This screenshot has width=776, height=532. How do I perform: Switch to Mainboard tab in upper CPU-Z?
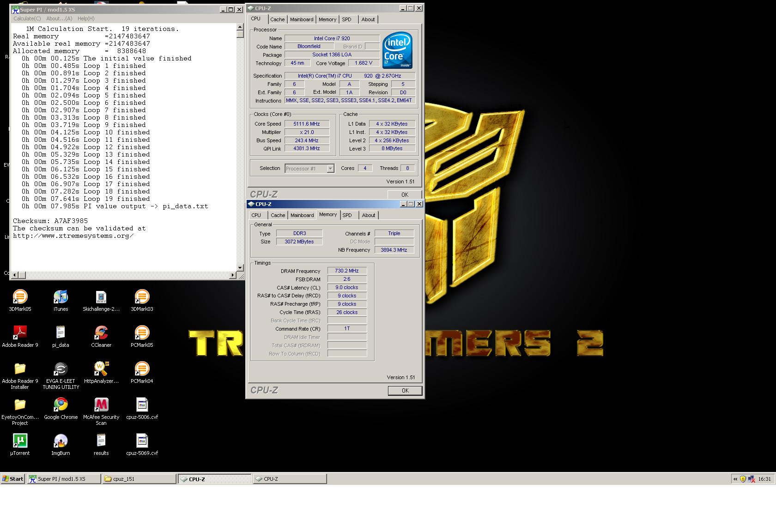click(302, 19)
